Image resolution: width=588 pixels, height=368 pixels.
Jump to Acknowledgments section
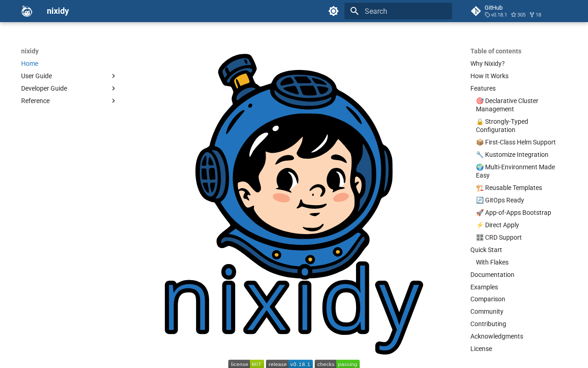(x=497, y=336)
